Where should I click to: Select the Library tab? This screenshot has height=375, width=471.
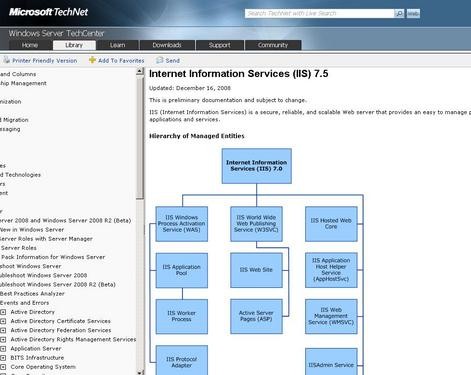pyautogui.click(x=74, y=45)
